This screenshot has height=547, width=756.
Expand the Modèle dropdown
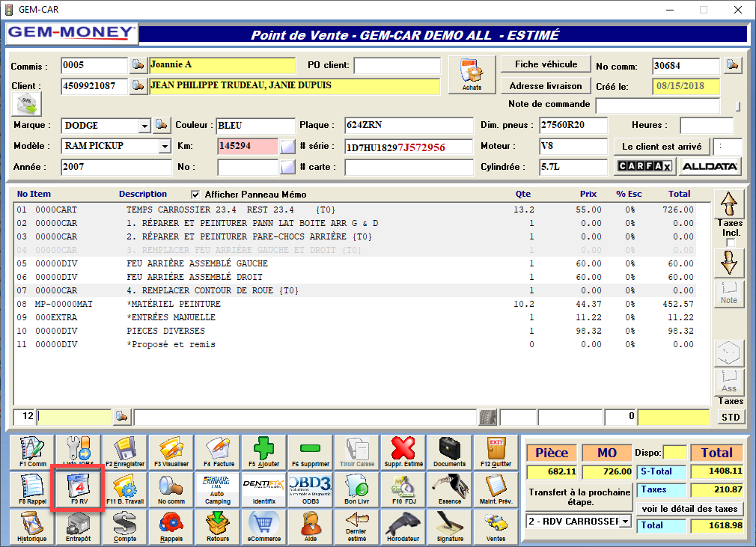click(x=165, y=146)
